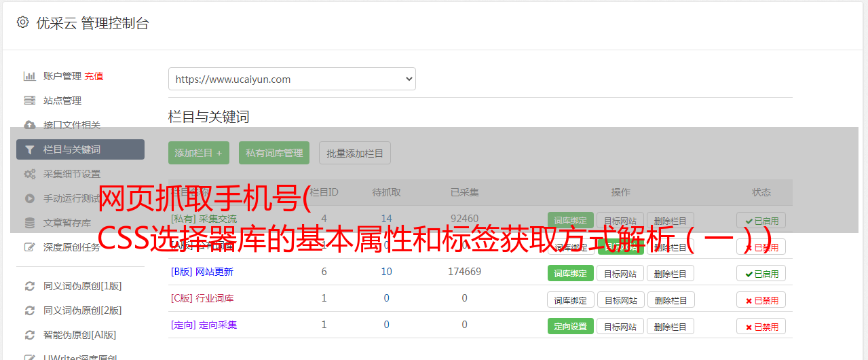
Task: Click the database icon for 文章暂存库
Action: pyautogui.click(x=30, y=223)
